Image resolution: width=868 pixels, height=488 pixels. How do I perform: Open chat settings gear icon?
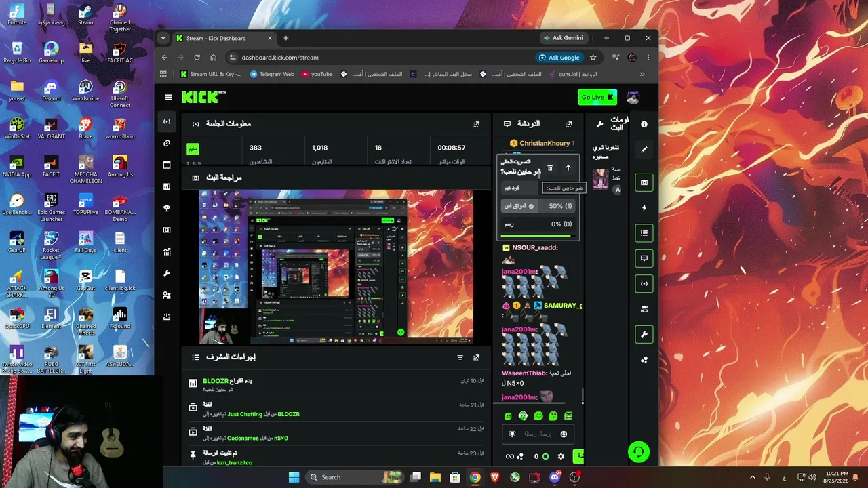point(561,457)
